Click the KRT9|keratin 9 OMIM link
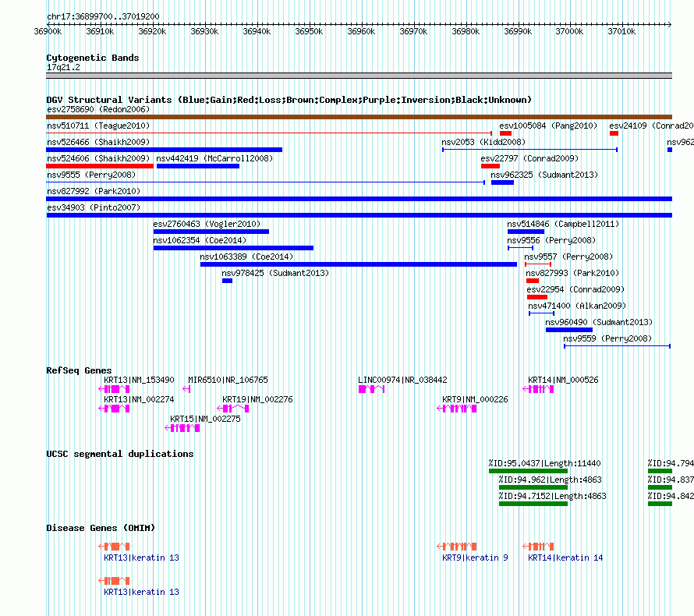This screenshot has height=616, width=694. [x=475, y=558]
